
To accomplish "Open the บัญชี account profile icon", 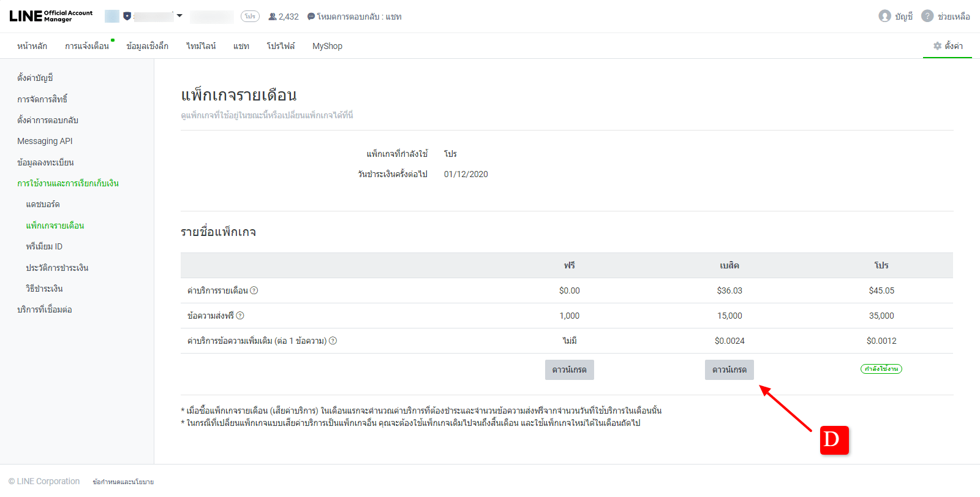I will coord(884,16).
